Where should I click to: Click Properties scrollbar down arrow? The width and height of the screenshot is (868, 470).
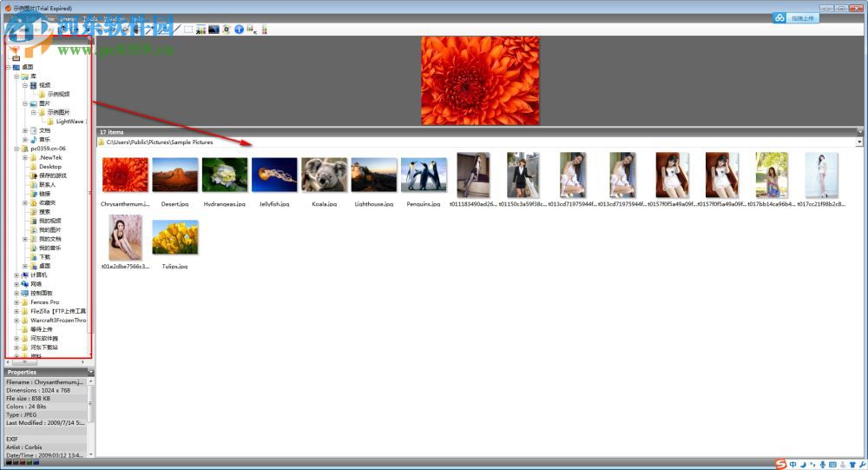pyautogui.click(x=91, y=454)
